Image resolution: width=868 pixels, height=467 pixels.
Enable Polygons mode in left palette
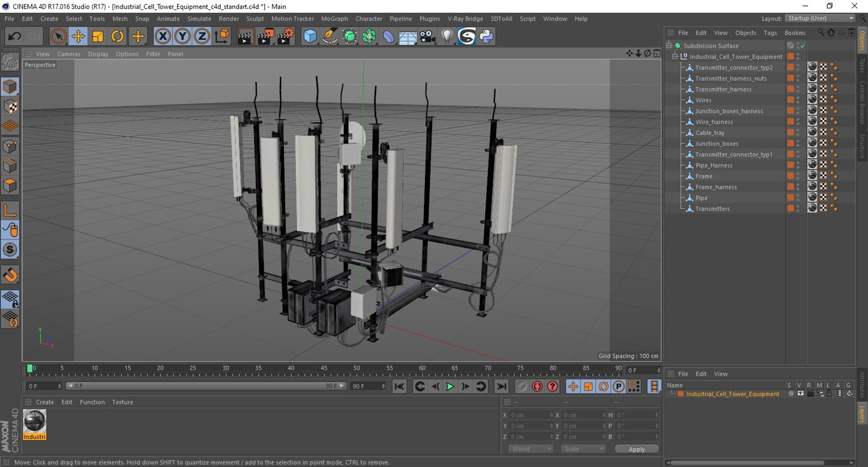point(10,186)
